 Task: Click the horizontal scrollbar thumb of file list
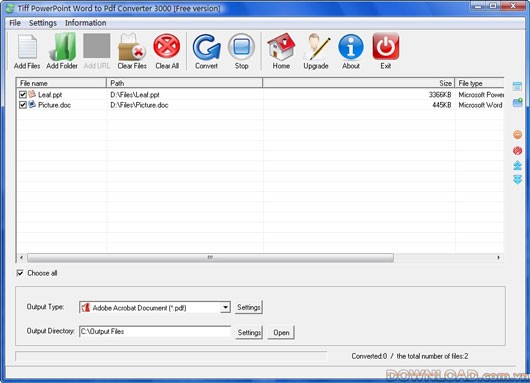210,258
